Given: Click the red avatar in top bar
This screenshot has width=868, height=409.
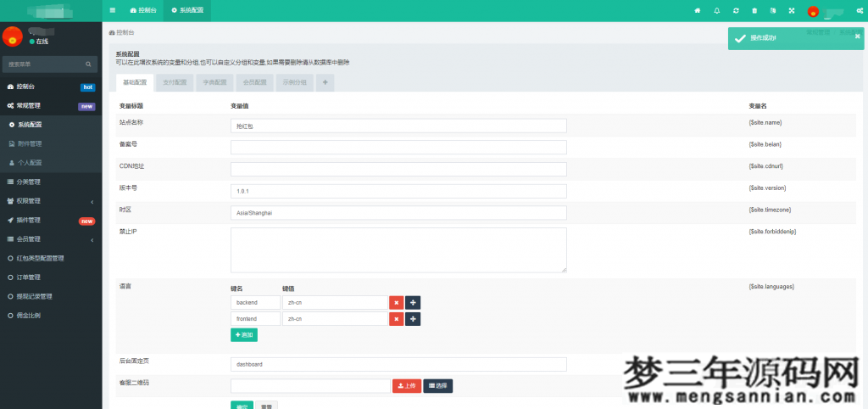Looking at the screenshot, I should pyautogui.click(x=813, y=11).
